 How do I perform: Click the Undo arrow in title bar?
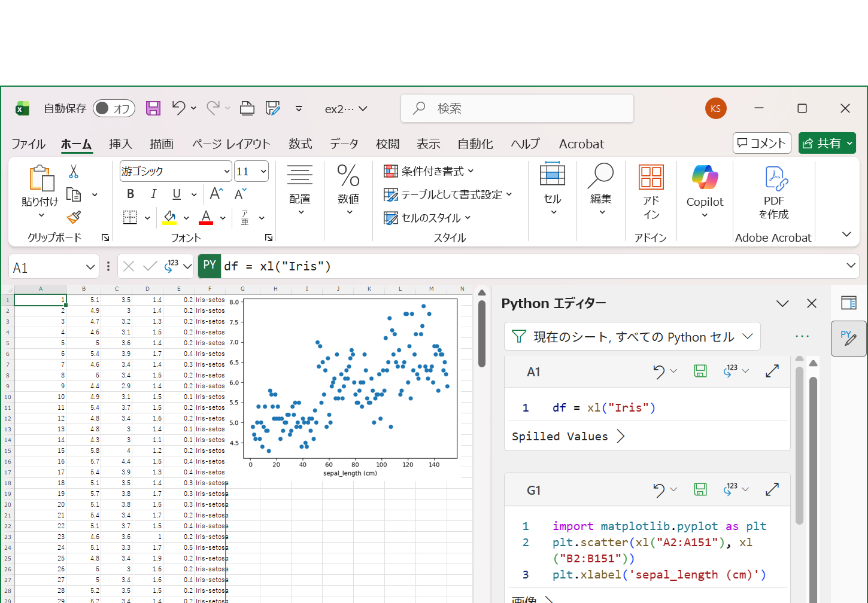[x=178, y=108]
